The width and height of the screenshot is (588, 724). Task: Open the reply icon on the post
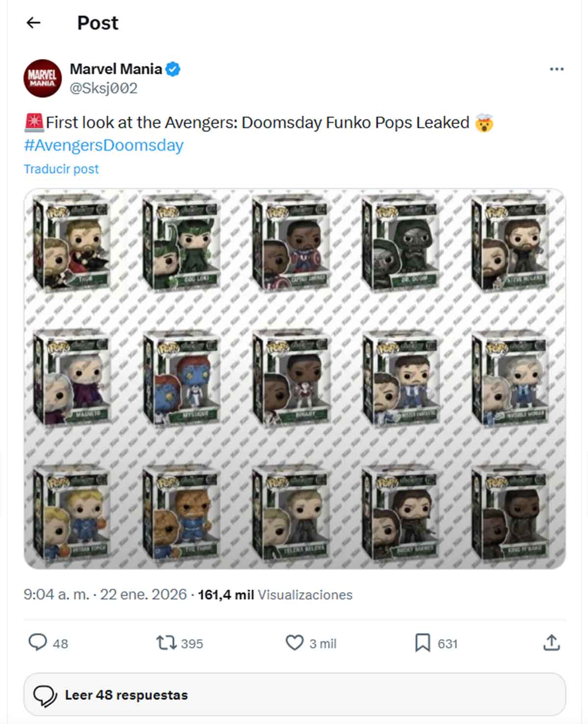(x=39, y=644)
